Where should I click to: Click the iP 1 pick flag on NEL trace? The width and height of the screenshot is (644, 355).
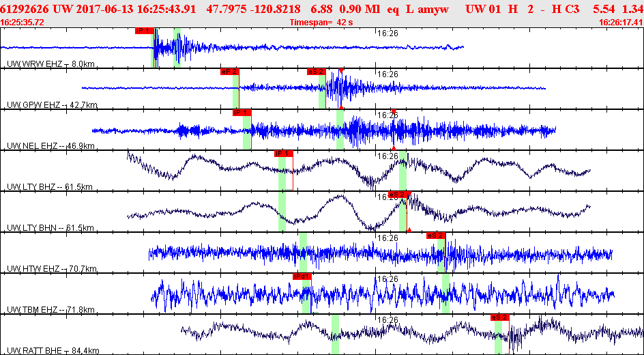coord(242,113)
